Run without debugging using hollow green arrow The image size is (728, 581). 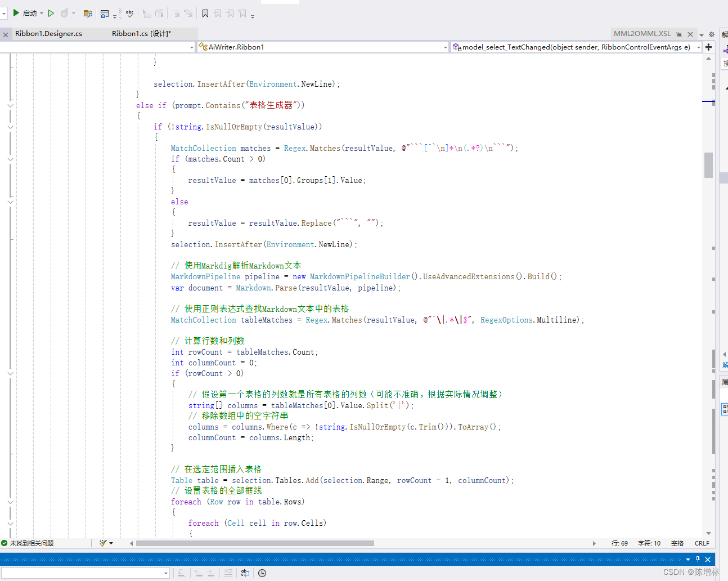[x=51, y=13]
